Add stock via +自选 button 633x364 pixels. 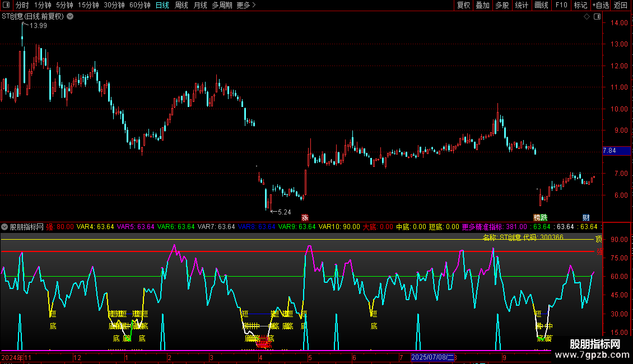click(601, 5)
